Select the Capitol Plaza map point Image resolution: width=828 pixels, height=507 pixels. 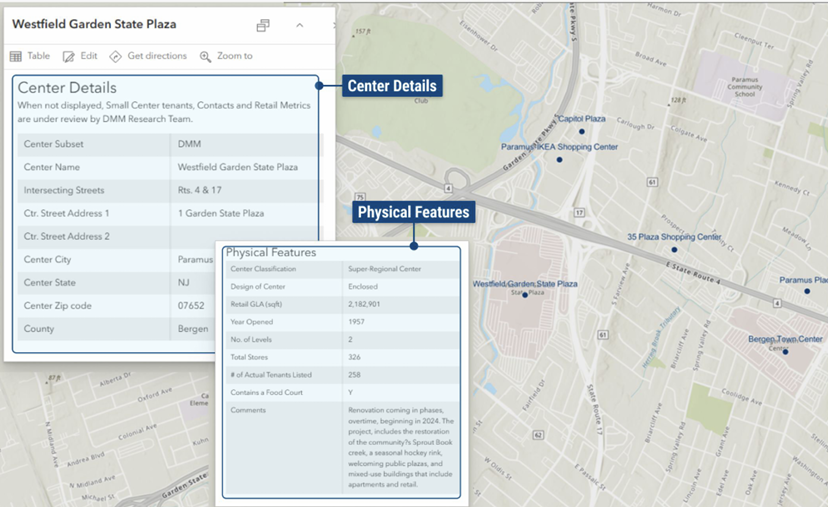pos(581,132)
